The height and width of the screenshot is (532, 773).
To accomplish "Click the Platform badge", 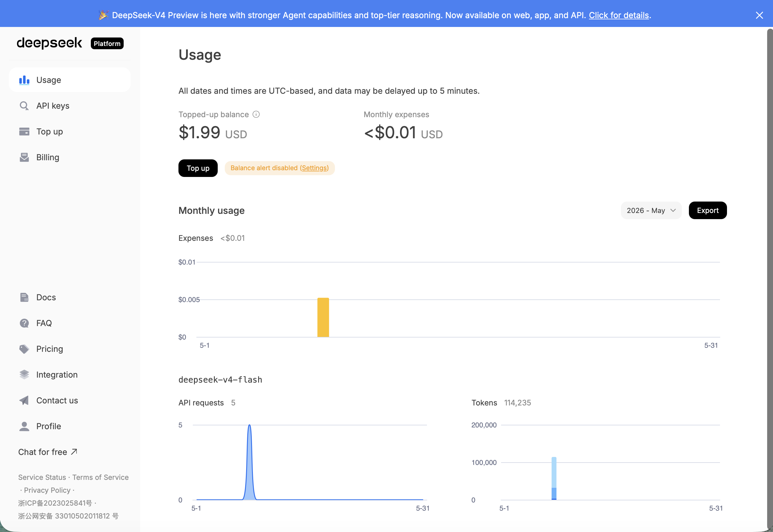I will [x=107, y=43].
